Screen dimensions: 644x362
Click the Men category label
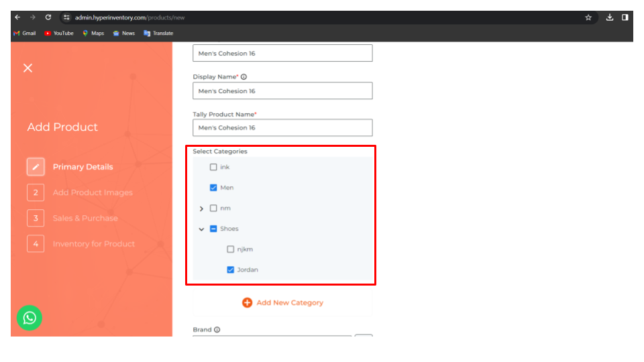coord(227,188)
